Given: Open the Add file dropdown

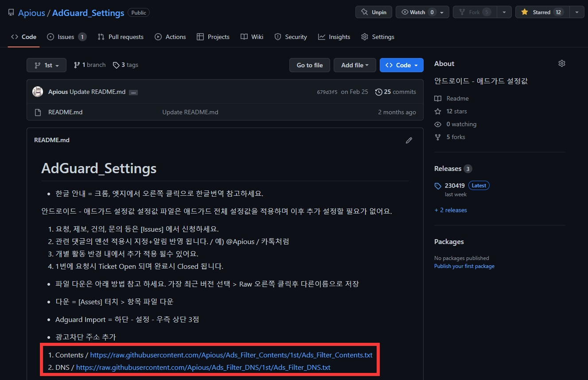Looking at the screenshot, I should point(355,65).
